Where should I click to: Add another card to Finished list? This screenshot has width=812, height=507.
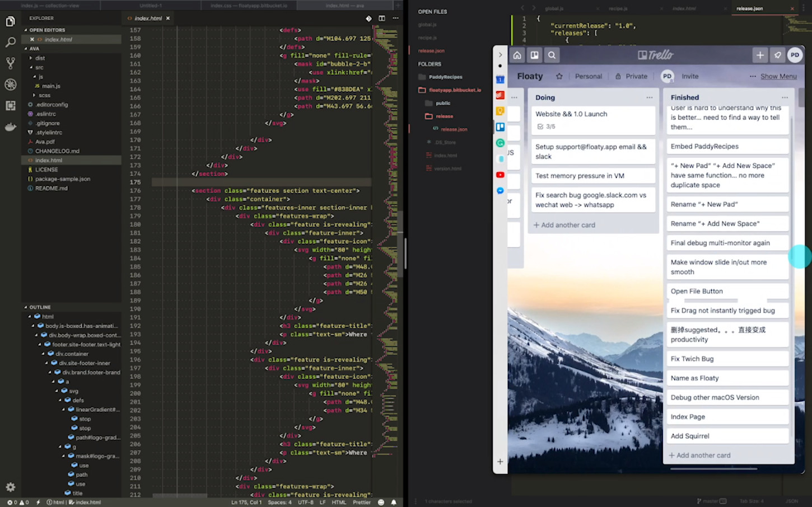[x=700, y=456]
